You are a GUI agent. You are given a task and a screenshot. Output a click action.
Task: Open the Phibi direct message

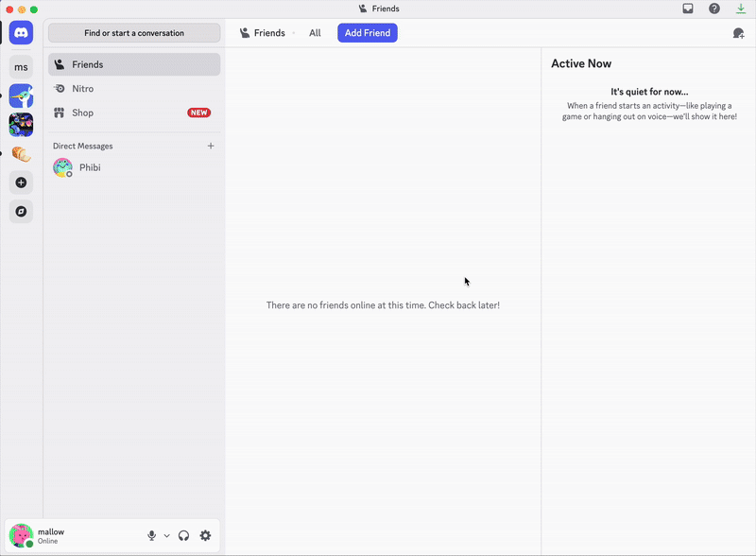tap(90, 167)
